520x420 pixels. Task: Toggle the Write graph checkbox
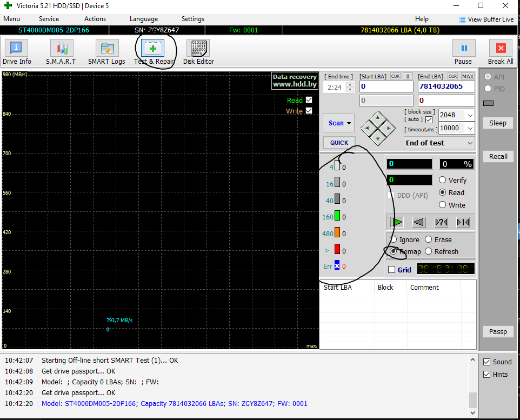point(309,110)
